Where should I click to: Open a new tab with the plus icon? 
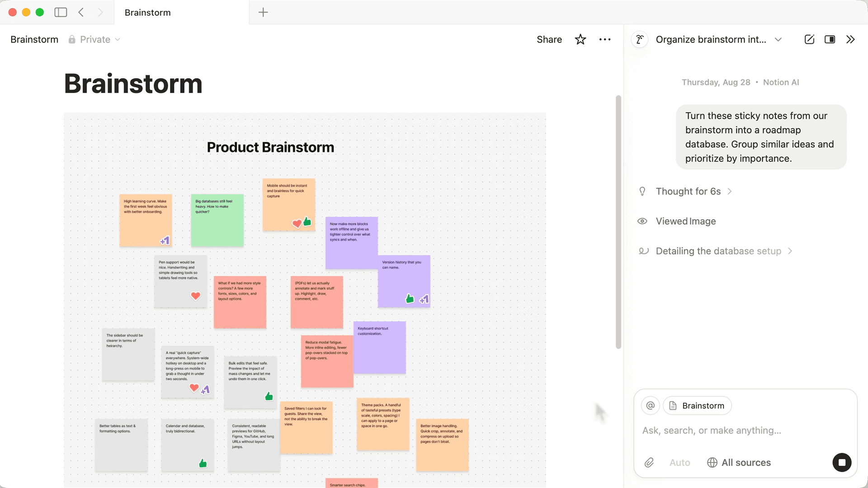tap(263, 12)
